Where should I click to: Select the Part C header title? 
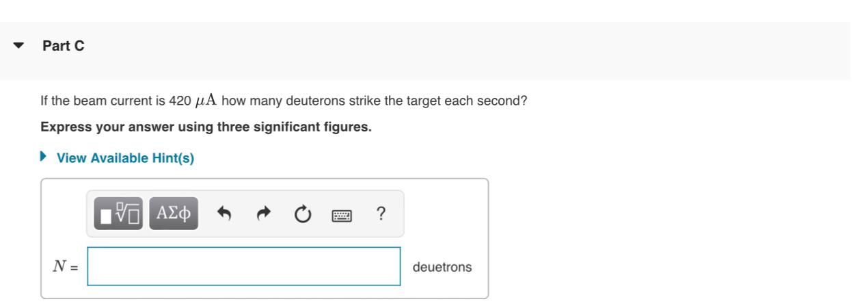(x=64, y=47)
